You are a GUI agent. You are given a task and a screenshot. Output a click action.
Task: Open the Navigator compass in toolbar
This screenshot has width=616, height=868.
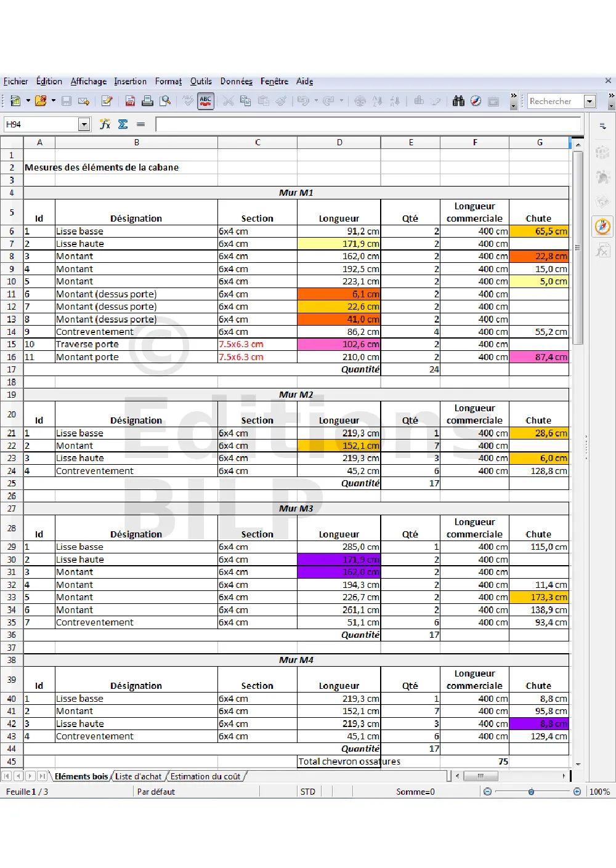(476, 101)
